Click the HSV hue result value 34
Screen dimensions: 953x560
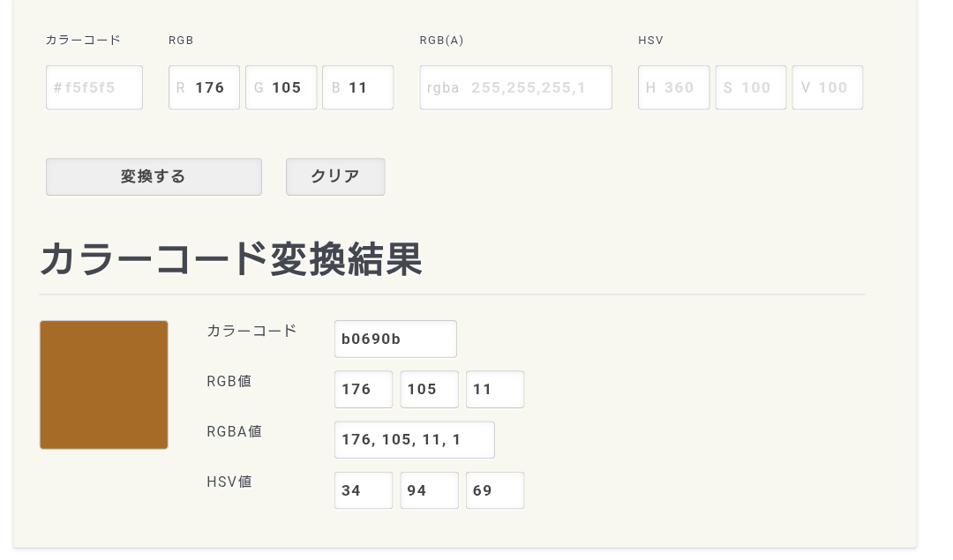(x=363, y=490)
